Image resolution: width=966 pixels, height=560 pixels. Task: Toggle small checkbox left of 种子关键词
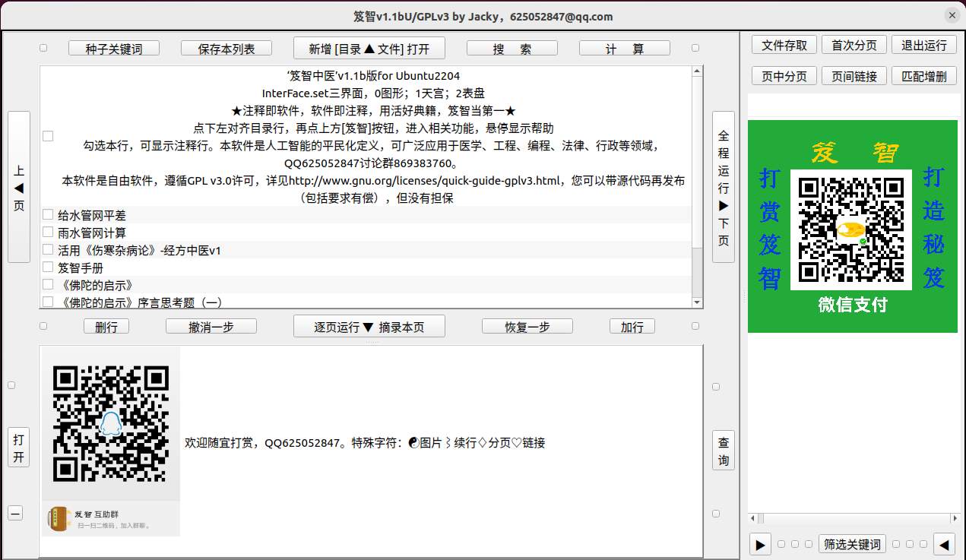(x=43, y=48)
